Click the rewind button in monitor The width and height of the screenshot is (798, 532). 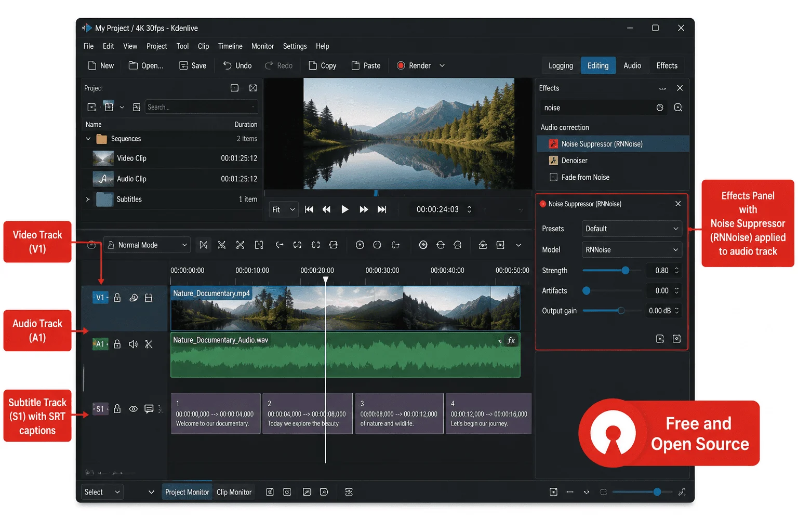click(x=326, y=209)
